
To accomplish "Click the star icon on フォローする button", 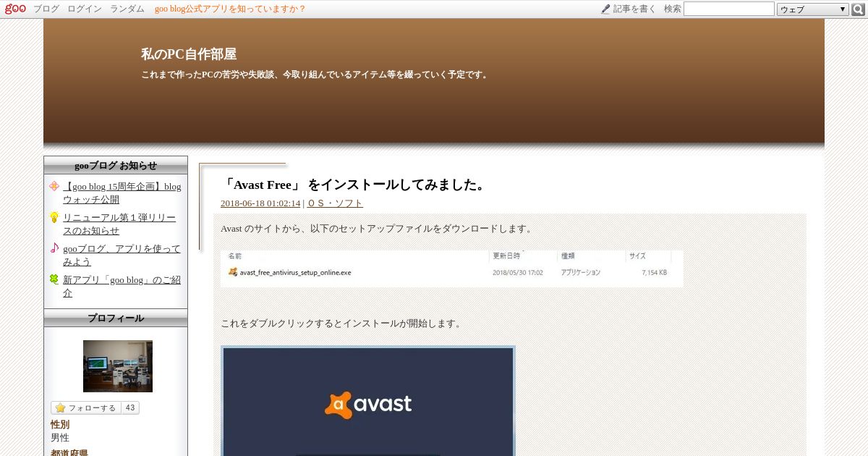I will (x=60, y=408).
